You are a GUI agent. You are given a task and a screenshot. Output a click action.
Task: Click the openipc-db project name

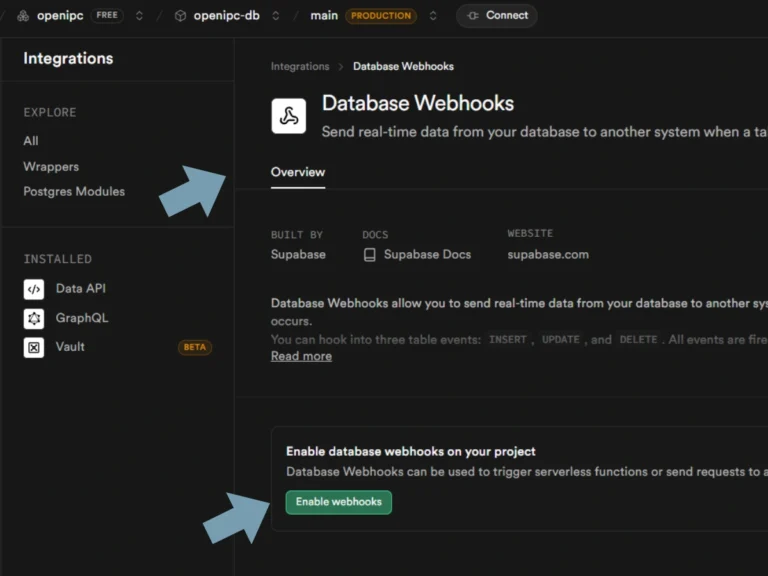coord(226,16)
